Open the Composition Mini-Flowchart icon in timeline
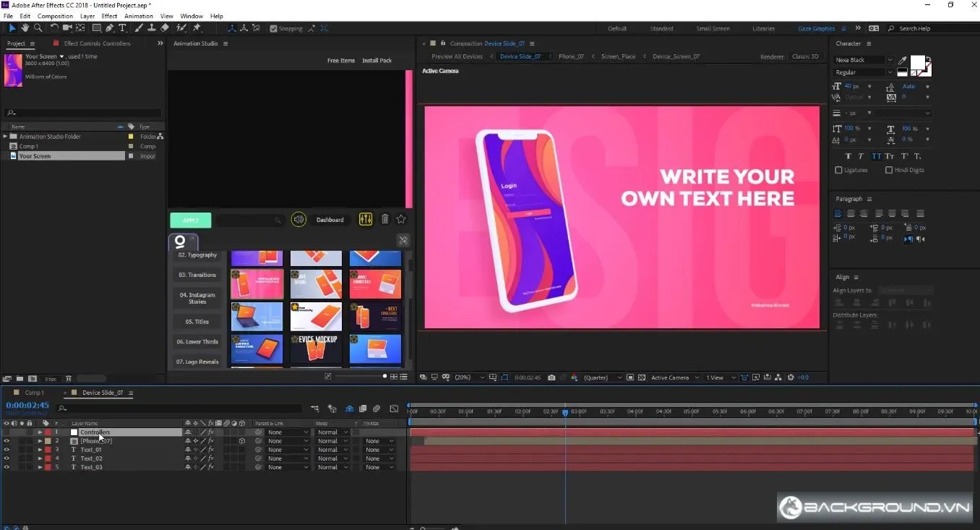The width and height of the screenshot is (980, 530). click(x=315, y=409)
